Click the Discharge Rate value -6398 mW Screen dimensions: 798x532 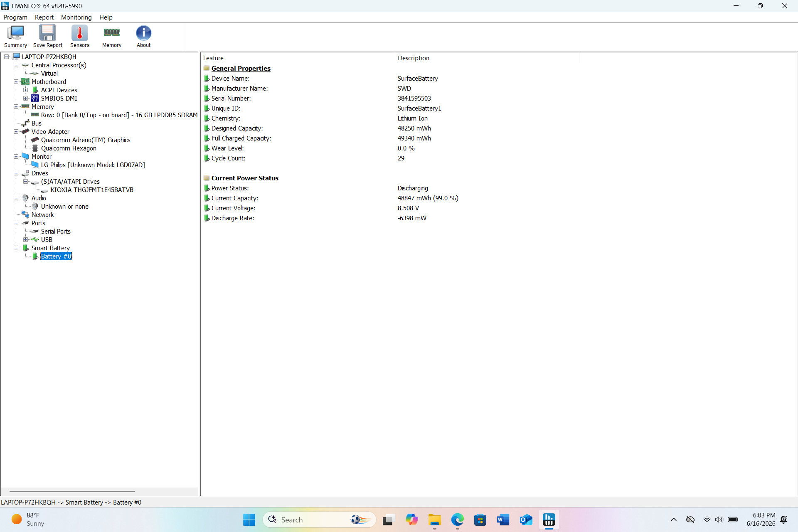(x=412, y=218)
